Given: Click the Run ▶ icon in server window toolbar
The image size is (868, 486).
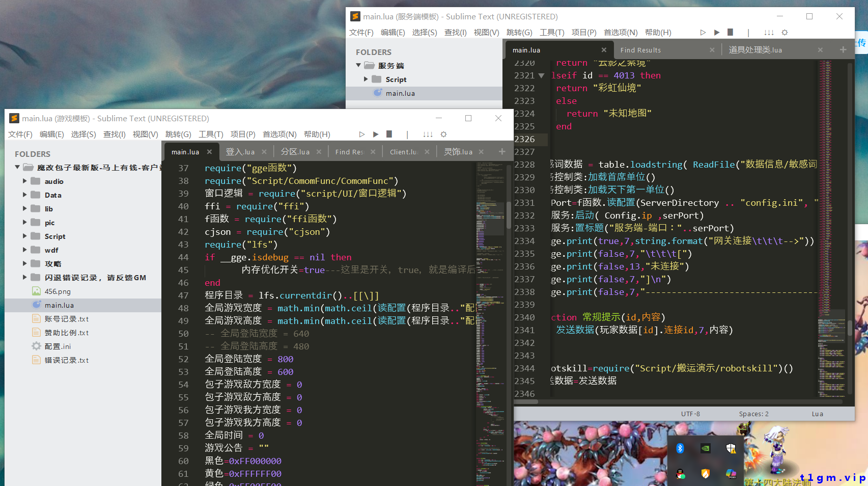Looking at the screenshot, I should (x=717, y=32).
